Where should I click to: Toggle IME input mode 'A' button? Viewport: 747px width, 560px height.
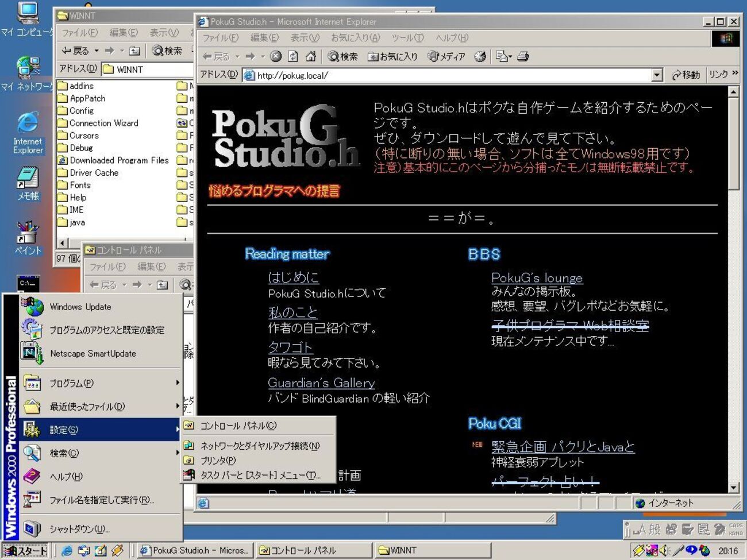pyautogui.click(x=640, y=530)
